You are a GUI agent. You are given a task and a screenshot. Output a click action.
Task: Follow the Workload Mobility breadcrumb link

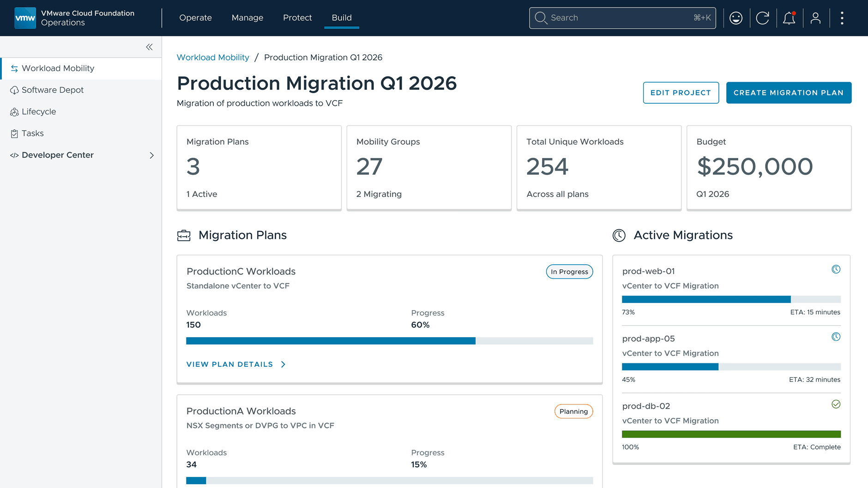[213, 57]
